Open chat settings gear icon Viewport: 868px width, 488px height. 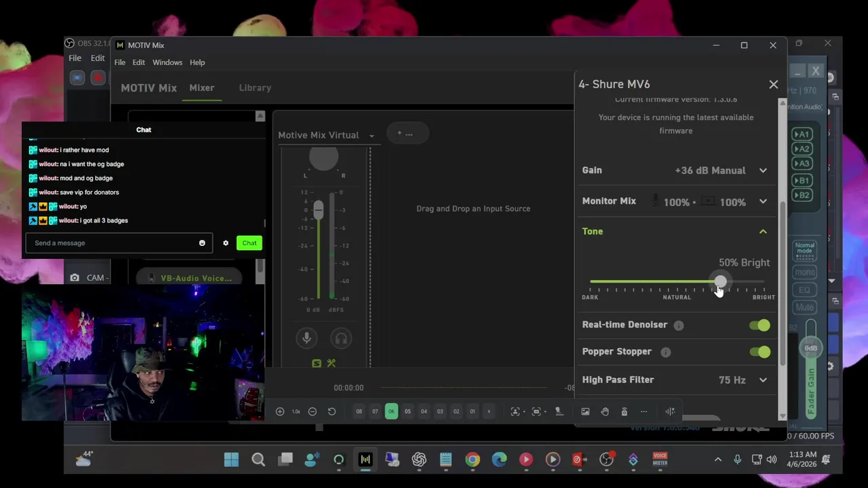coord(226,243)
